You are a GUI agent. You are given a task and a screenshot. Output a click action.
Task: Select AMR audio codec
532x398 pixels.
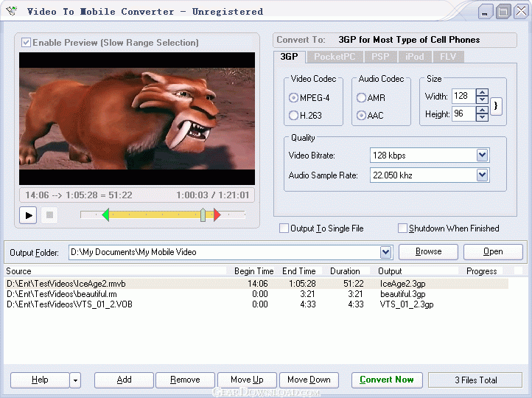pyautogui.click(x=361, y=98)
